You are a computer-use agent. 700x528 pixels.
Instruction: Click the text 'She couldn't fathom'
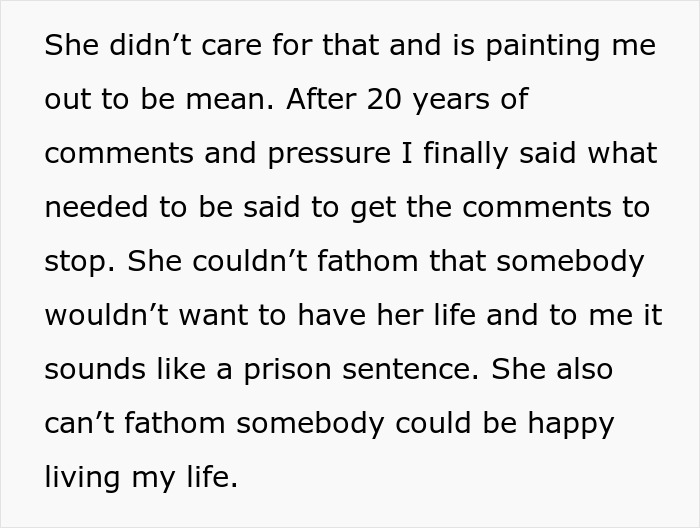[273, 261]
